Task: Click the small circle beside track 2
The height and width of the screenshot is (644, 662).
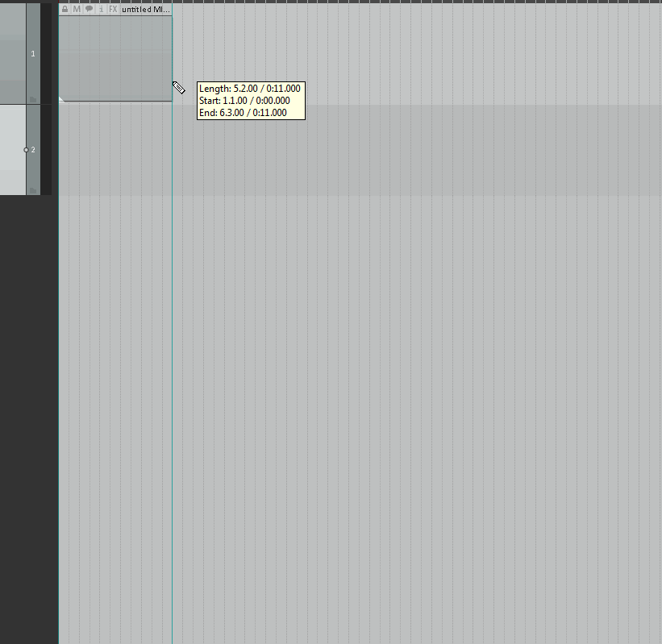Action: (26, 150)
